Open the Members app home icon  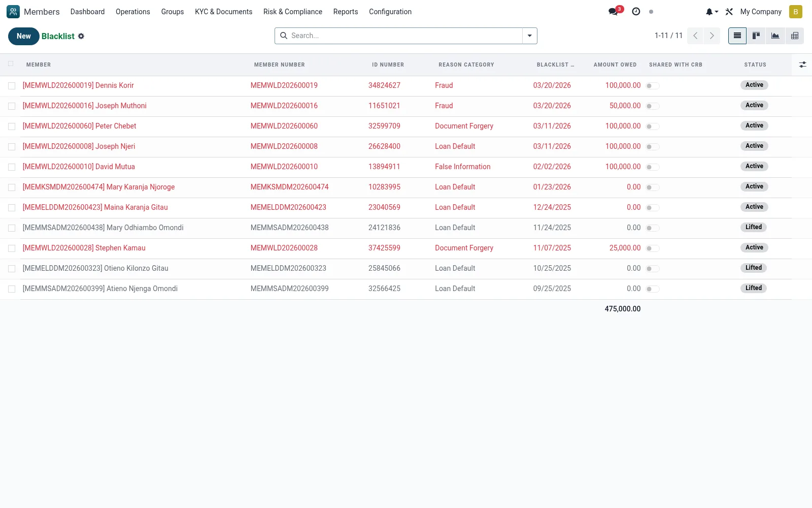(x=13, y=12)
